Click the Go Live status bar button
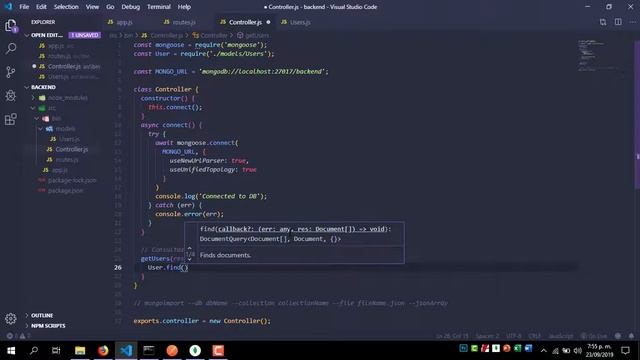The width and height of the screenshot is (640, 360). (593, 336)
